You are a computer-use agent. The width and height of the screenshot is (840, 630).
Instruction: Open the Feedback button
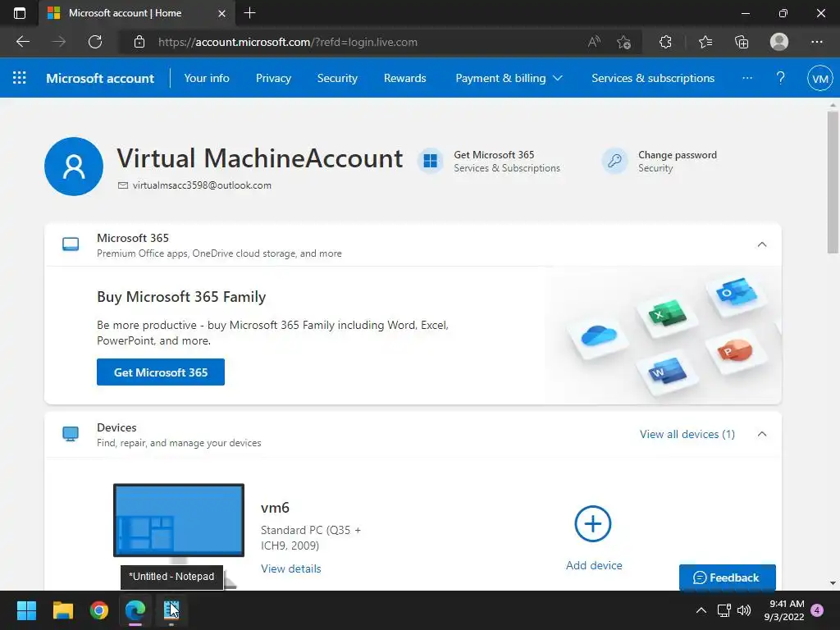(727, 577)
